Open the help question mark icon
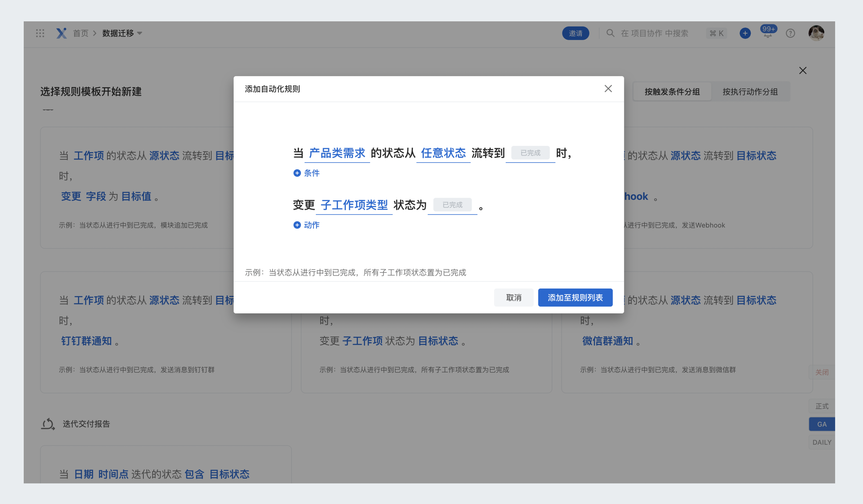The width and height of the screenshot is (863, 504). point(790,33)
